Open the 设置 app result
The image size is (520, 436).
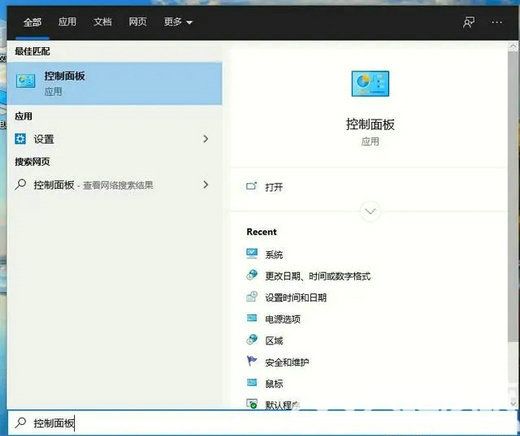(x=115, y=139)
